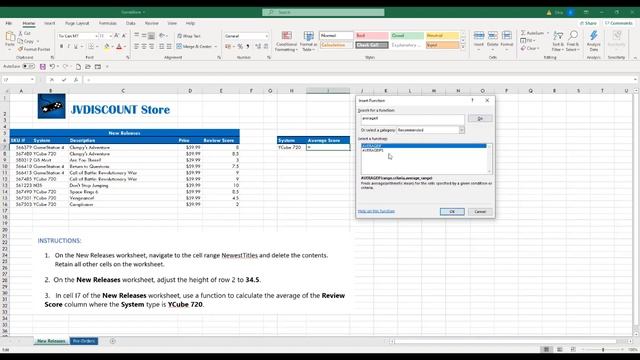This screenshot has width=640, height=360.
Task: Click the title bar Search box
Action: click(323, 12)
